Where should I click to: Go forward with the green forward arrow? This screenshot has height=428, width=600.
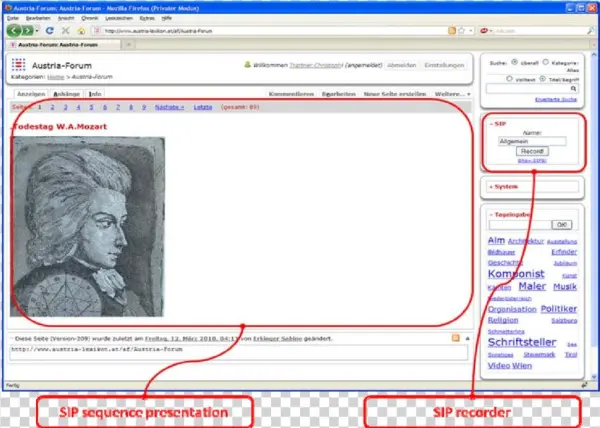28,31
